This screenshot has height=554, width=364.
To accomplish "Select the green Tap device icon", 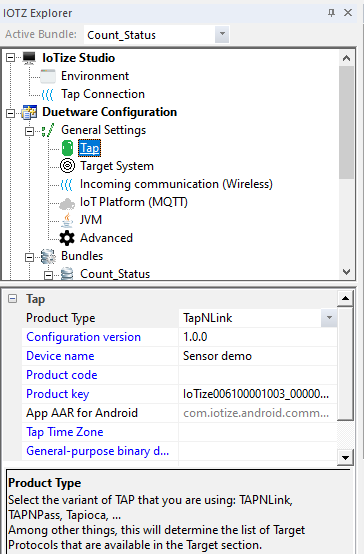I will point(67,148).
